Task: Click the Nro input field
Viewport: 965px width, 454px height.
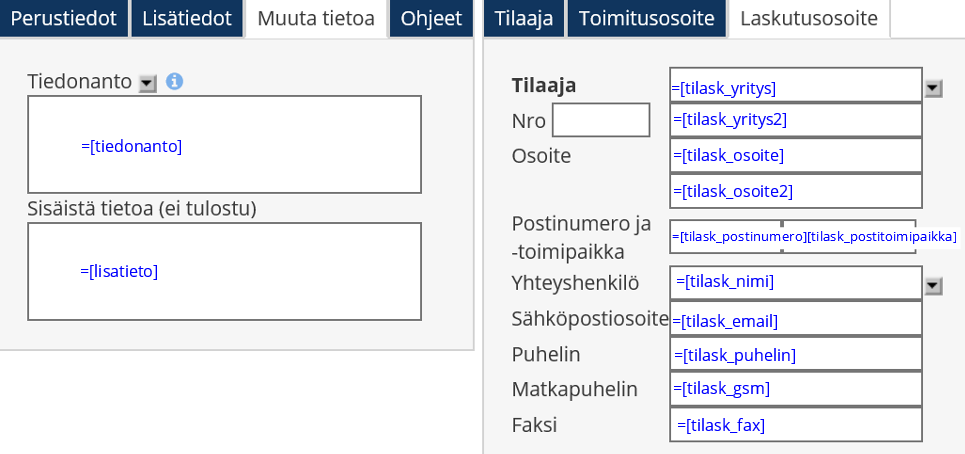Action: (600, 120)
